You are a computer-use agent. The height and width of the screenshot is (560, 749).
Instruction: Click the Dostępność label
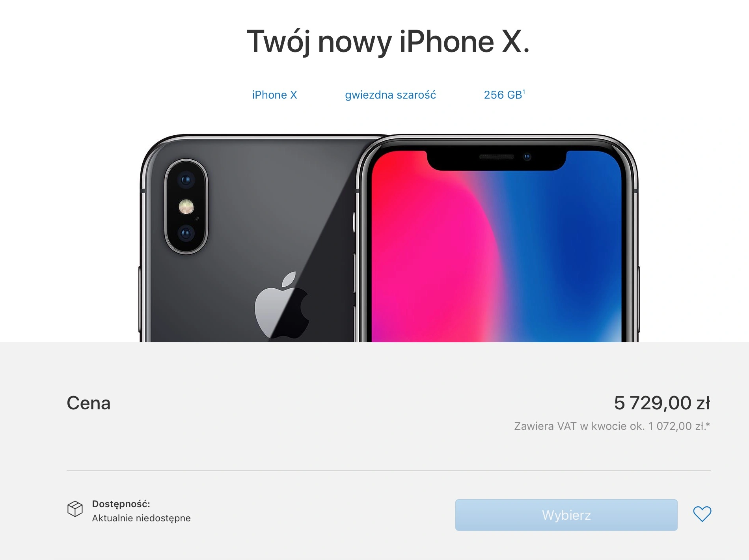tap(121, 504)
